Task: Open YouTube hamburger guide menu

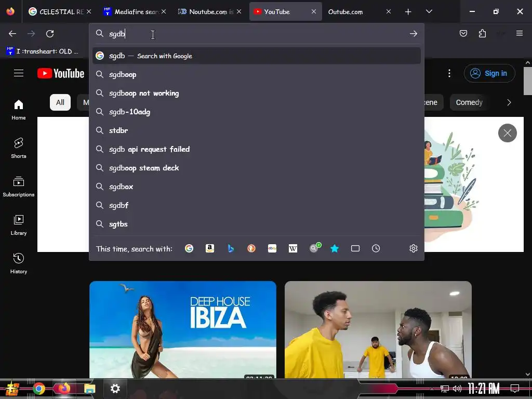Action: [x=19, y=73]
